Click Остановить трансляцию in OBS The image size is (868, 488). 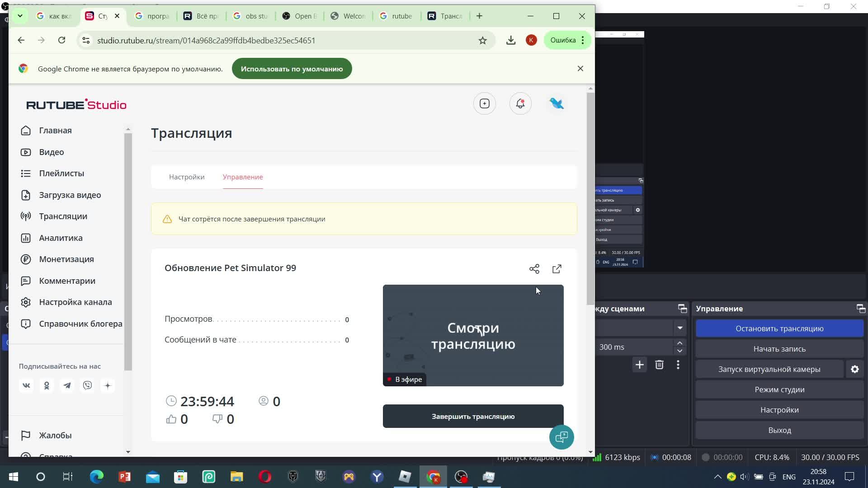coord(780,329)
